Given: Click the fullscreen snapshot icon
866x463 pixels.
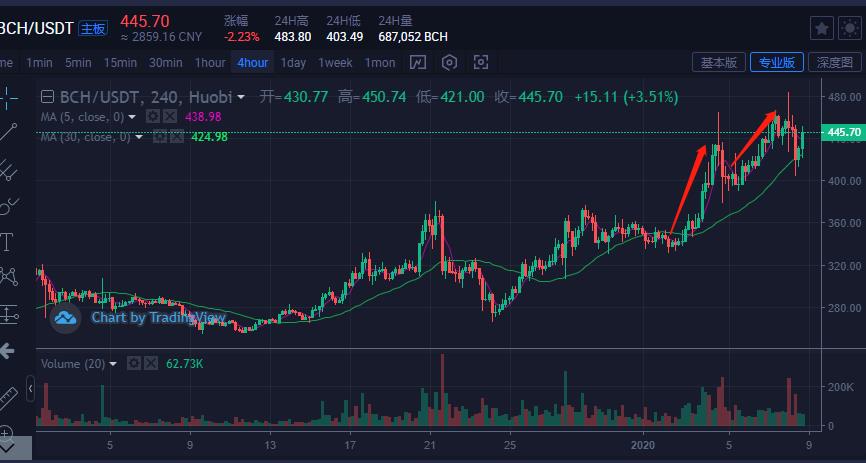Looking at the screenshot, I should pos(481,62).
